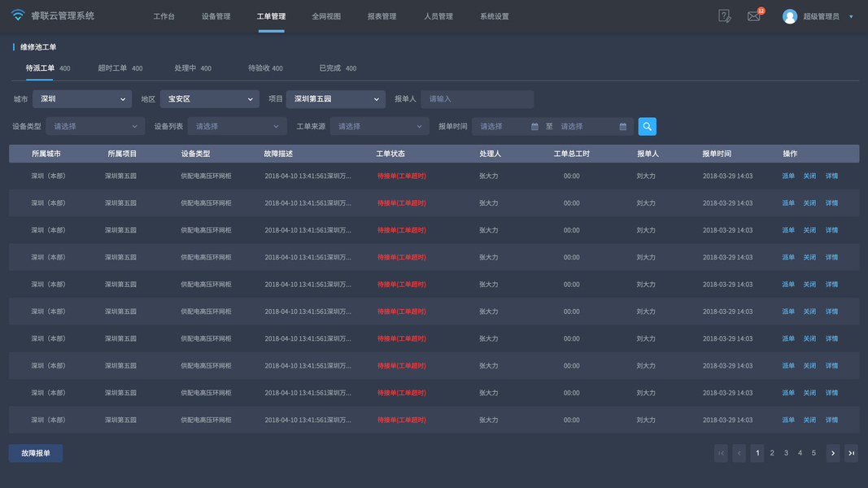Open the 工单来源 select dropdown
This screenshot has width=868, height=488.
(x=380, y=126)
